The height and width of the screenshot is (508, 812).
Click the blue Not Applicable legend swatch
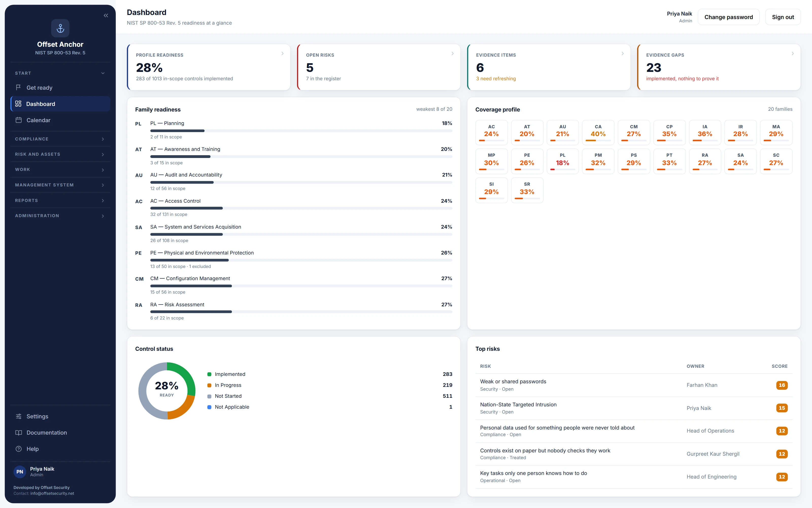(209, 407)
